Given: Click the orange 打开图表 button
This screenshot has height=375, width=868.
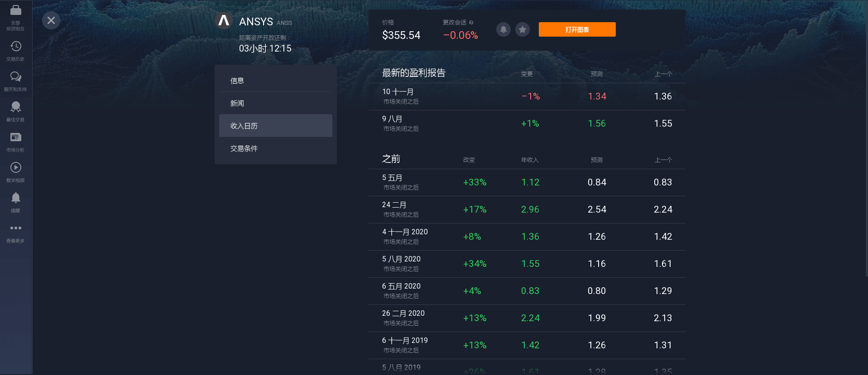Looking at the screenshot, I should point(577,29).
